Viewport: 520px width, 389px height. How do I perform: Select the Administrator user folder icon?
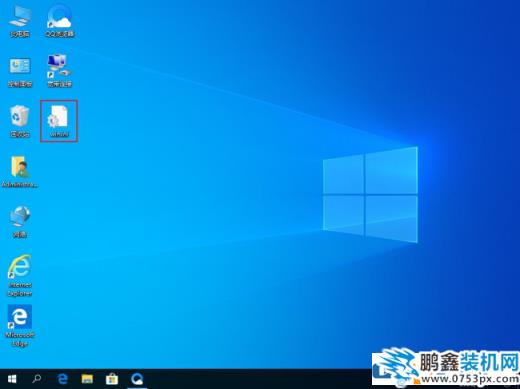tap(20, 171)
